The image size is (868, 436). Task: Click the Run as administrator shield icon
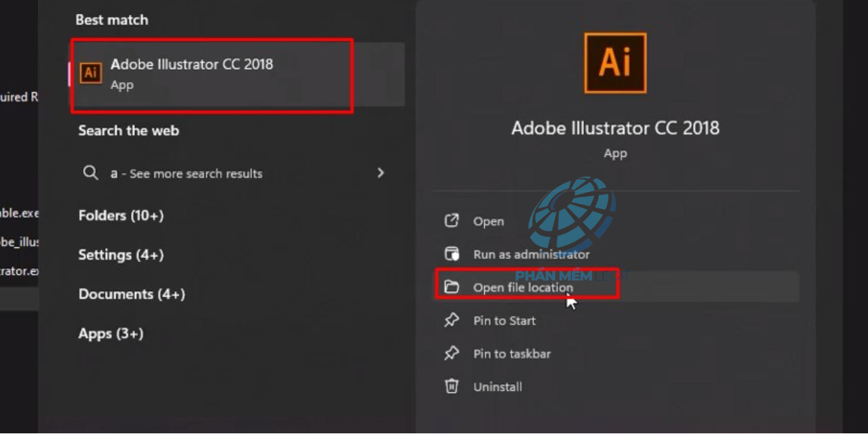pyautogui.click(x=452, y=254)
